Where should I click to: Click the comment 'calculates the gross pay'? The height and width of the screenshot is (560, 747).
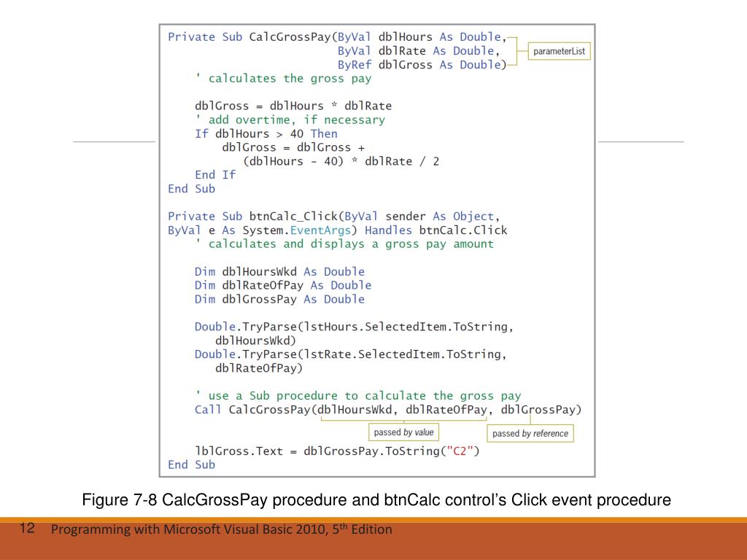(283, 79)
